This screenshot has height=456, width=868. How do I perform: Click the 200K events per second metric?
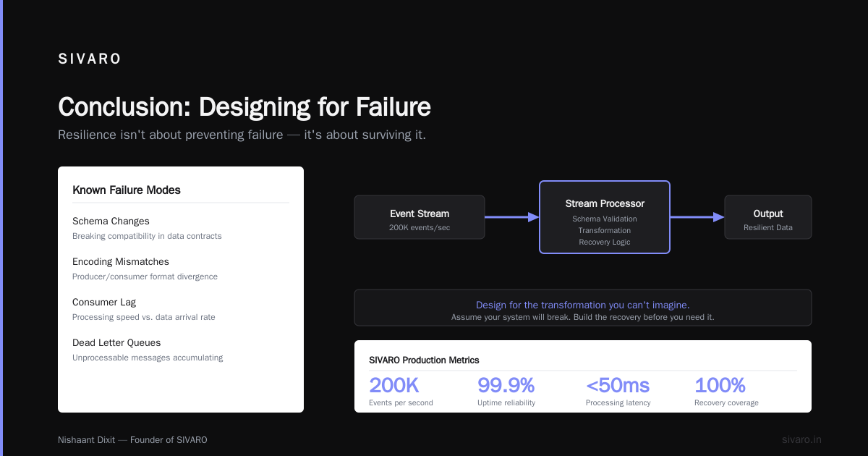pos(401,392)
